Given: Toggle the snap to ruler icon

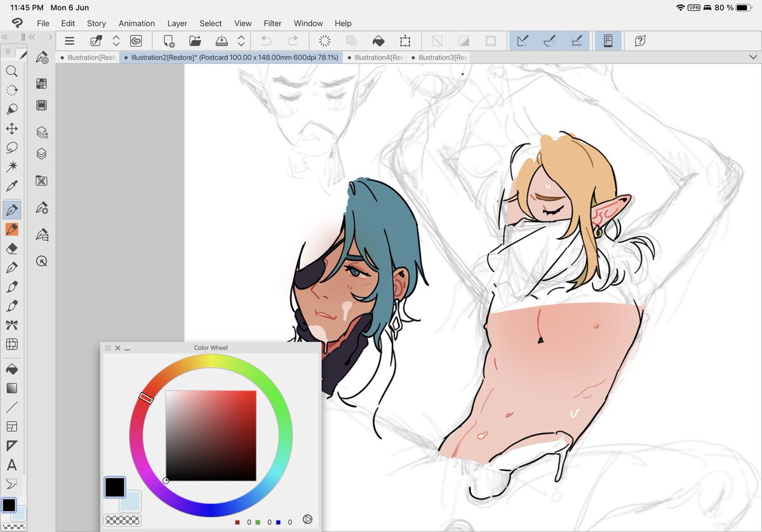Looking at the screenshot, I should tap(523, 41).
